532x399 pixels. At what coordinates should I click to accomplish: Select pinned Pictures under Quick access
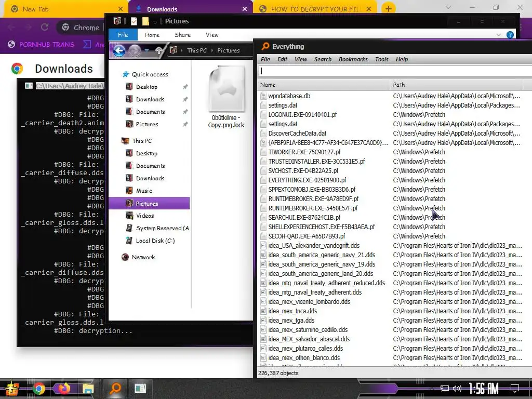[147, 124]
